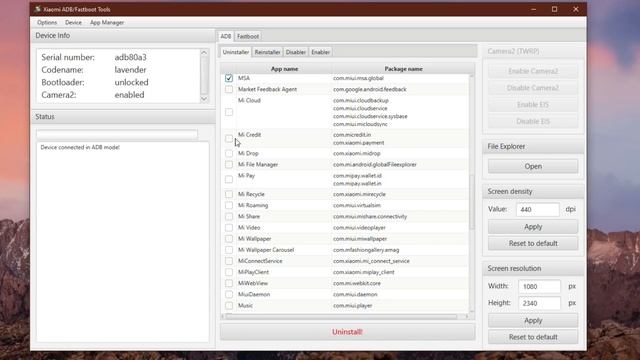Check the MiuiDaemon checkbox
This screenshot has height=360, width=640.
[229, 294]
